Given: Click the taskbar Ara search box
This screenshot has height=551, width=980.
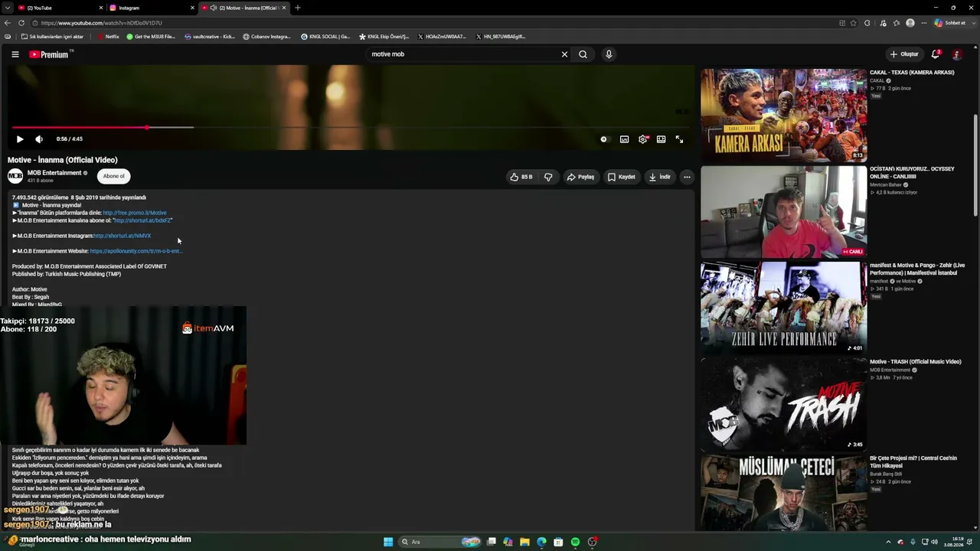Looking at the screenshot, I should click(439, 542).
